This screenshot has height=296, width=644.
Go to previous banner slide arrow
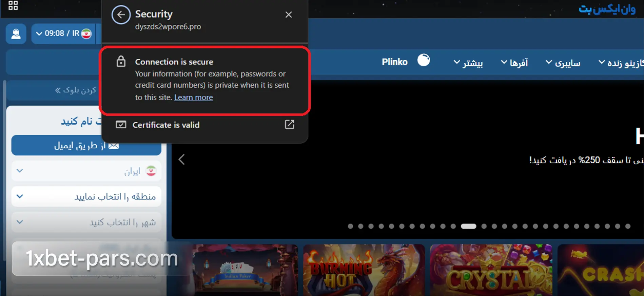point(182,159)
